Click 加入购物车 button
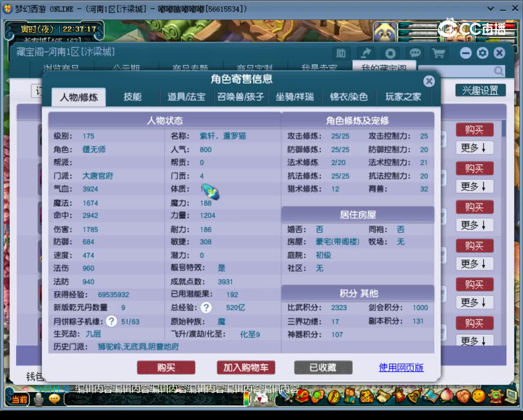The height and width of the screenshot is (420, 523). pos(246,368)
